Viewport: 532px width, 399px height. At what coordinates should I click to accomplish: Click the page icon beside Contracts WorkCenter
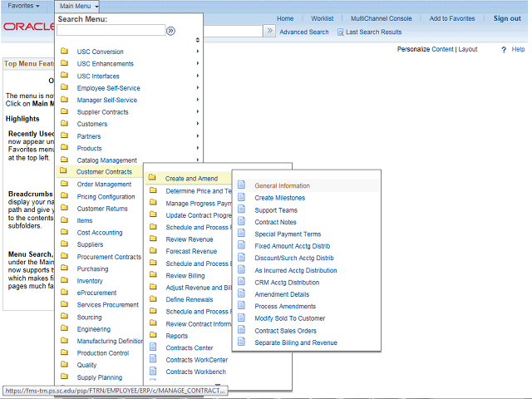153,360
